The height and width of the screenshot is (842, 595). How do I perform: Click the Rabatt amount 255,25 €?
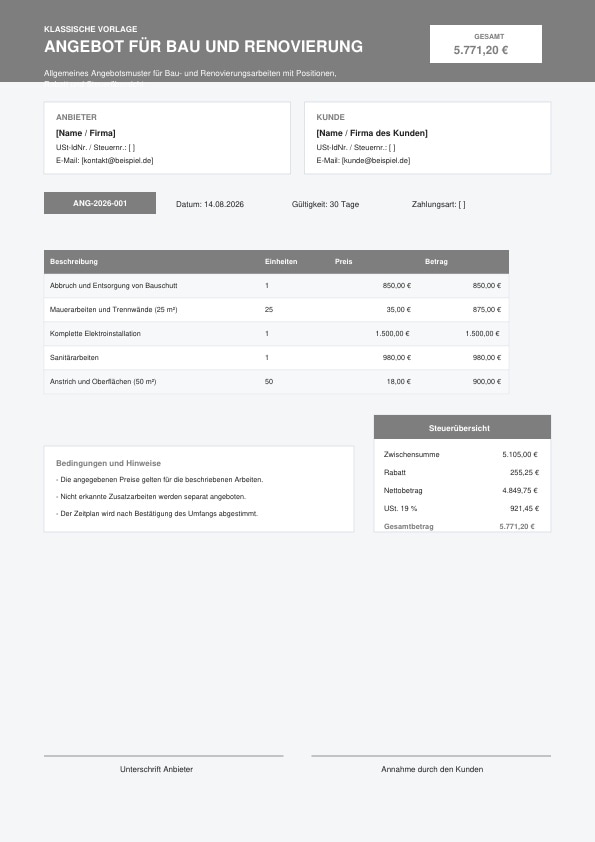(x=525, y=473)
